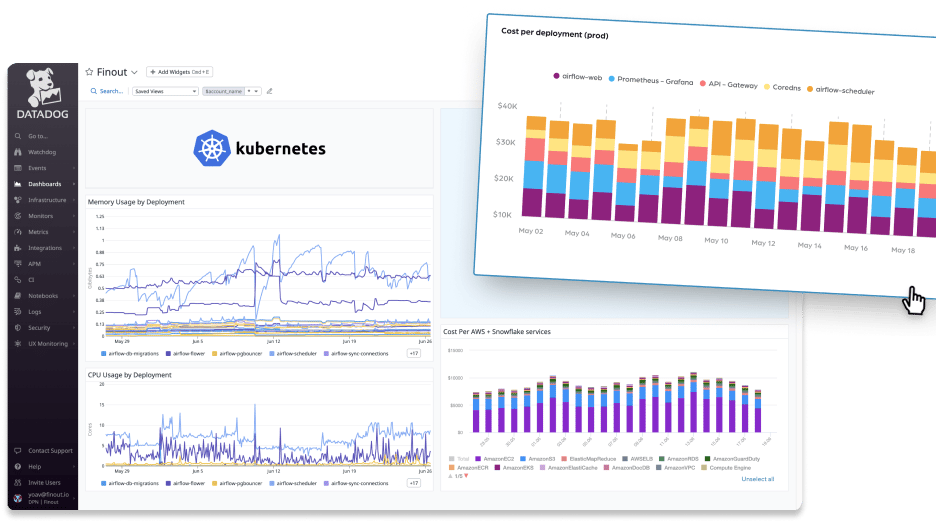Viewport: 936px width, 524px height.
Task: Expand the Finout dashboard title chevron
Action: point(134,72)
